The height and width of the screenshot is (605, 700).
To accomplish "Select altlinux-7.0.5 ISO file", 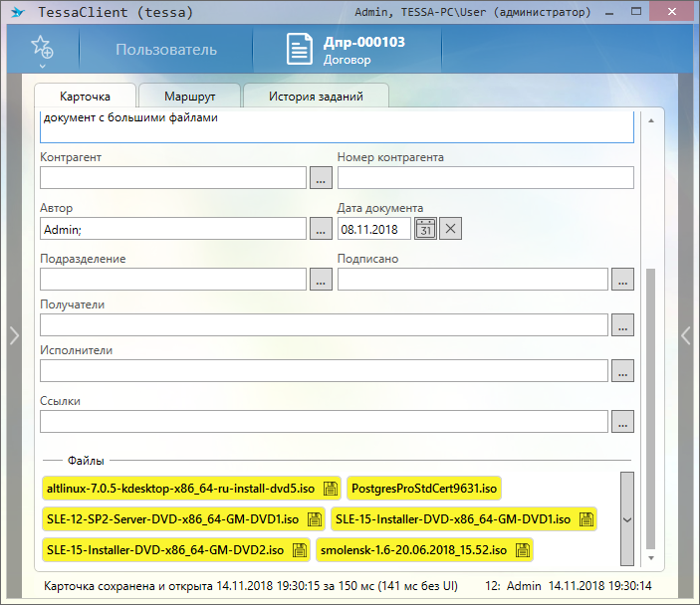I will click(x=180, y=489).
